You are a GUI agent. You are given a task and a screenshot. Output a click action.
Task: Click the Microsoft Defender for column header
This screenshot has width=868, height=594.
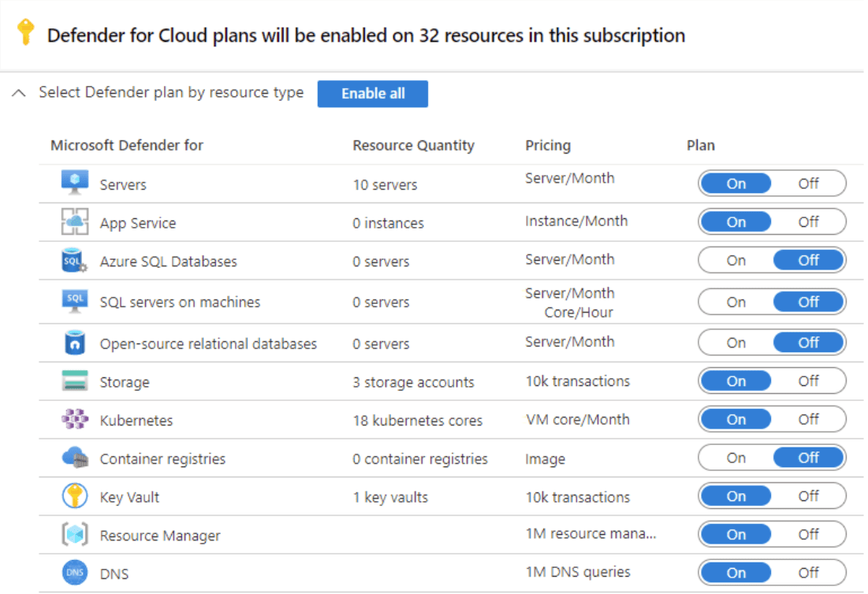point(127,145)
